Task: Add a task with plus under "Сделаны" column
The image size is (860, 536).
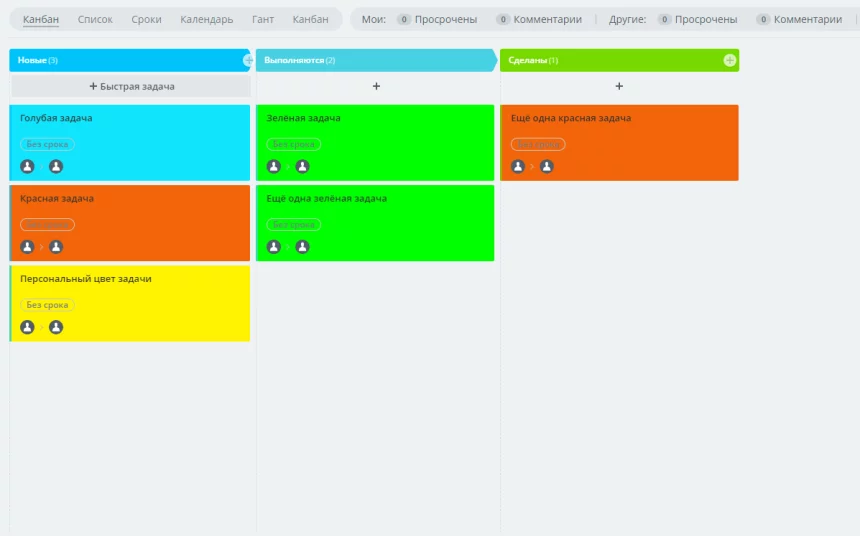Action: [619, 87]
